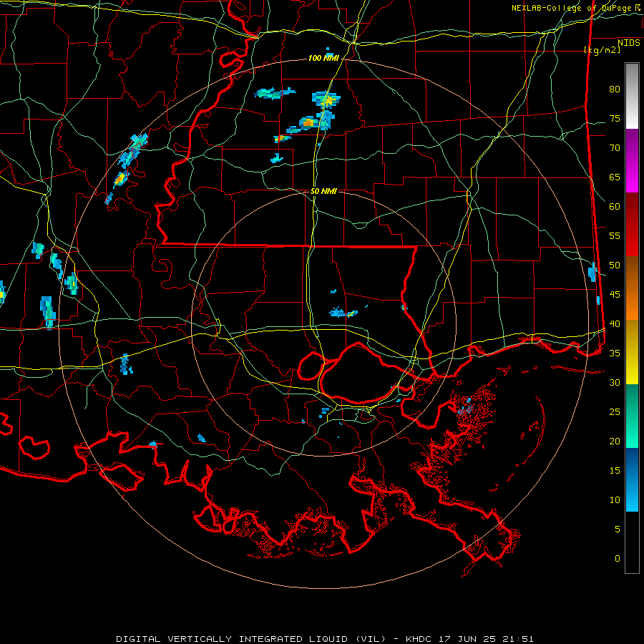Click the legend value 5
This screenshot has width=644, height=644.
coord(618,530)
